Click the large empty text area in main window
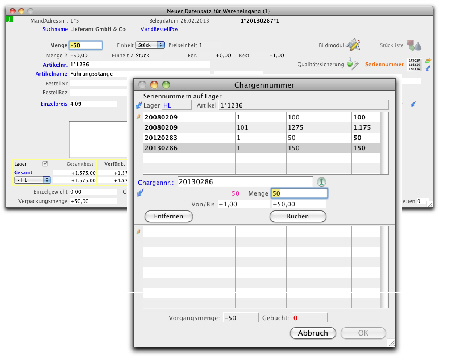Screen dimensions: 451x360 click(x=98, y=139)
